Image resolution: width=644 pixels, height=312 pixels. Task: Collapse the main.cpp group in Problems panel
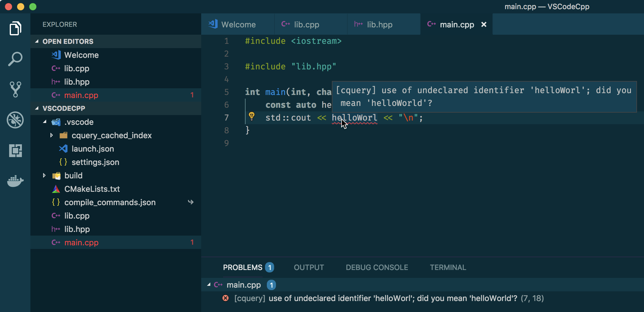(x=208, y=285)
